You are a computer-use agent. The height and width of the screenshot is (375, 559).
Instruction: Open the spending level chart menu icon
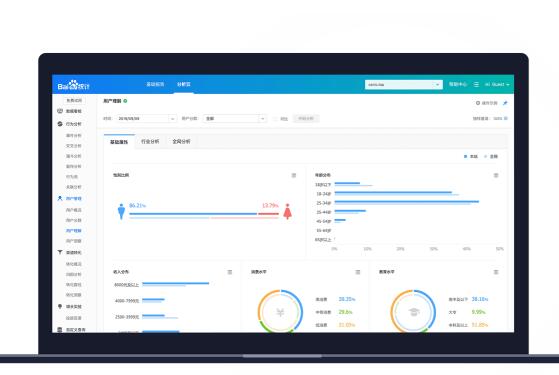click(x=358, y=272)
